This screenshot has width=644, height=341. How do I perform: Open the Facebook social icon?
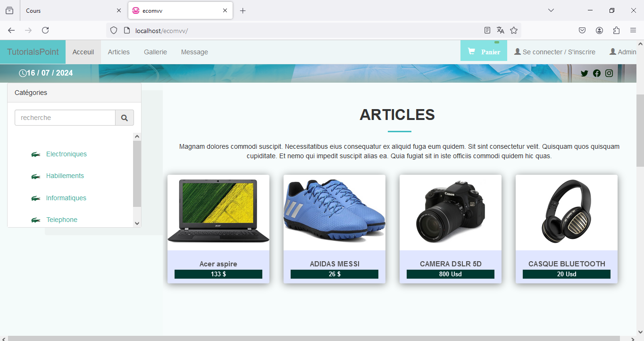click(x=597, y=73)
